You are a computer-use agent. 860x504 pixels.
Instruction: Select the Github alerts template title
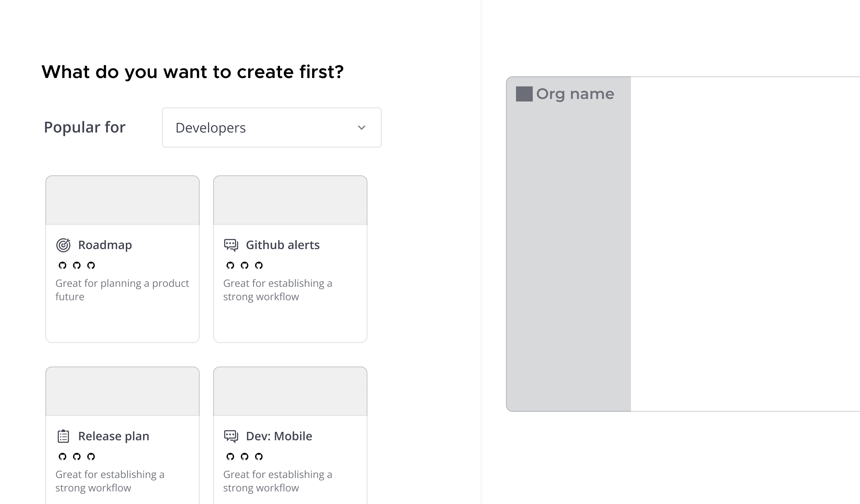[283, 245]
